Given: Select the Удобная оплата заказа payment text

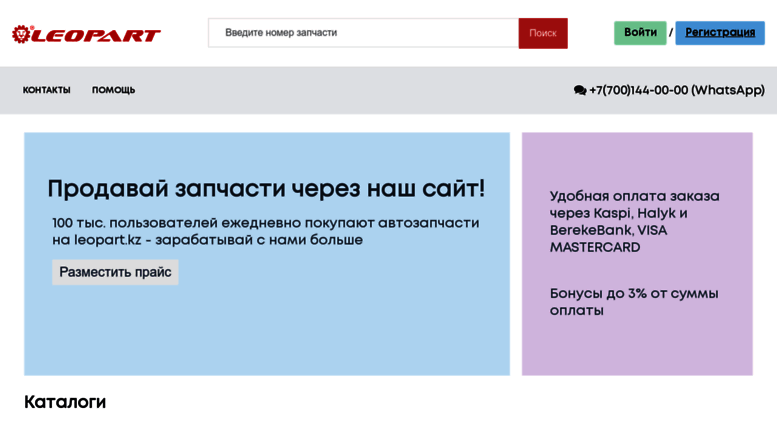Looking at the screenshot, I should 634,221.
